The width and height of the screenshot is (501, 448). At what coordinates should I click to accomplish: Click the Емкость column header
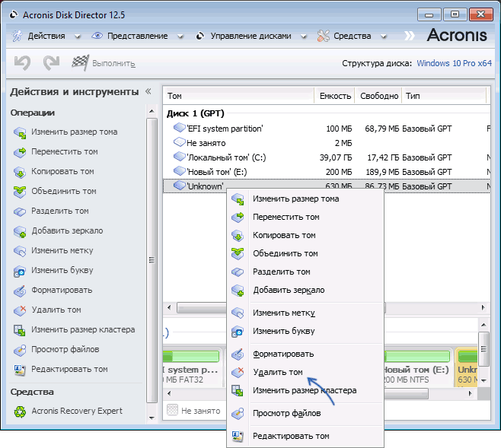click(x=335, y=96)
